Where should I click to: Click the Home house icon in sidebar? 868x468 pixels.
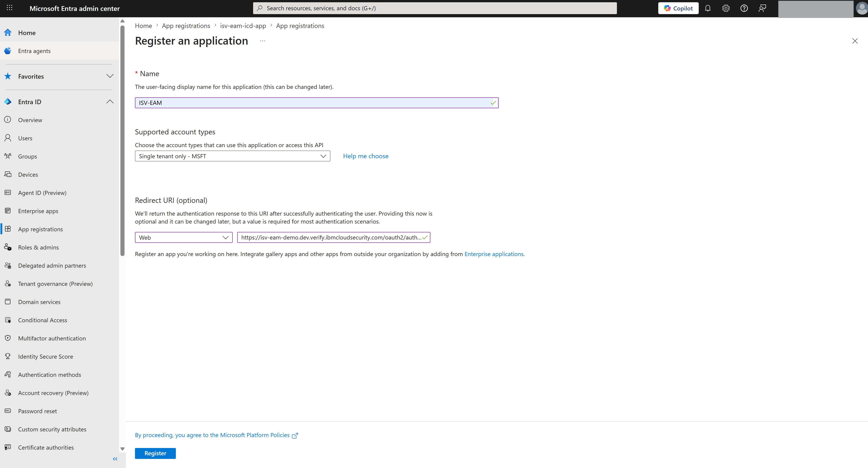click(8, 33)
